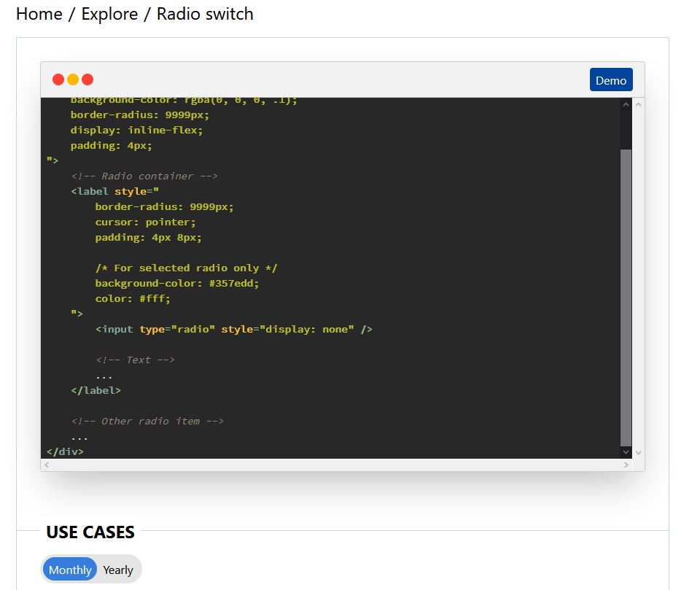Click the Radio switch breadcrumb entry
This screenshot has height=590, width=700.
(205, 13)
